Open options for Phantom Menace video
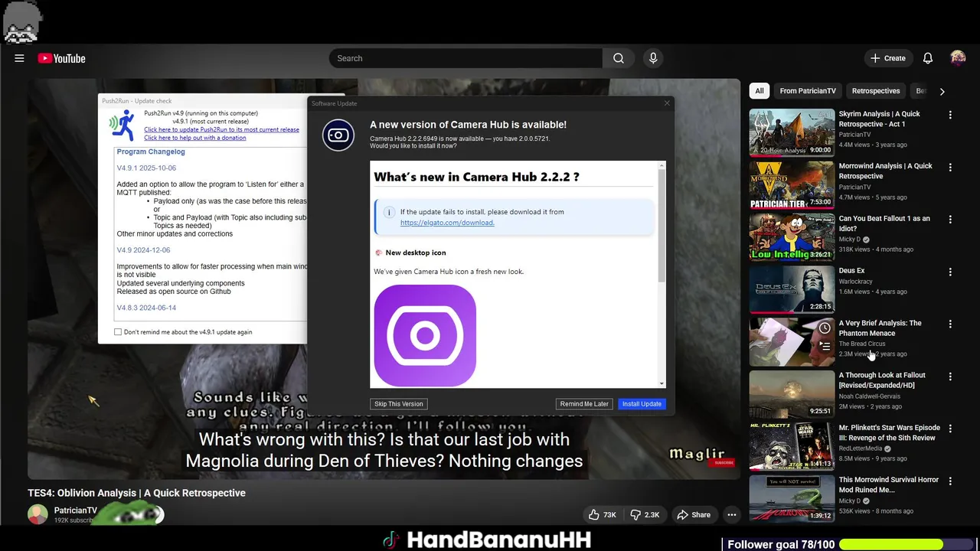Viewport: 980px width, 551px height. pyautogui.click(x=950, y=324)
